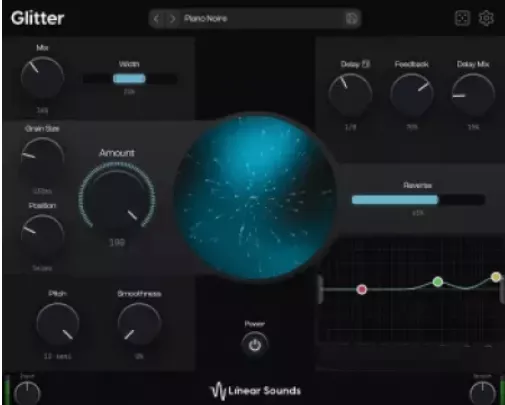Click the save preset icon in preset bar

tap(351, 18)
